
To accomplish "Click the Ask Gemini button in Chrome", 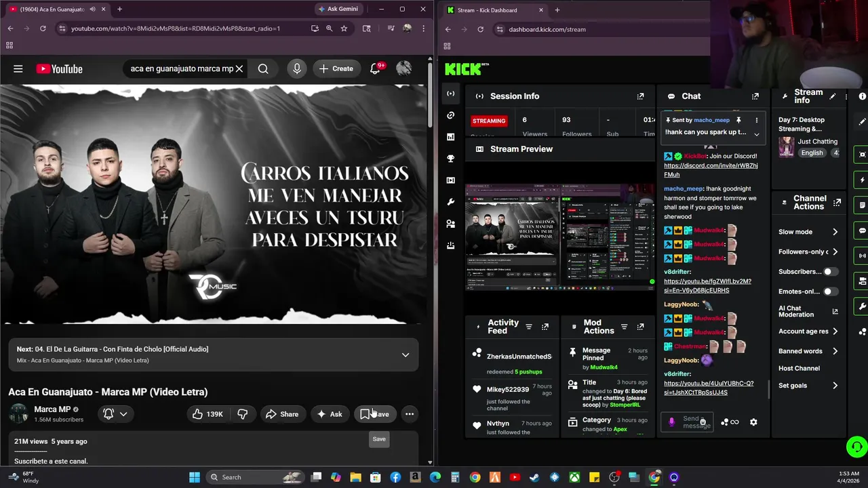I will [x=338, y=9].
